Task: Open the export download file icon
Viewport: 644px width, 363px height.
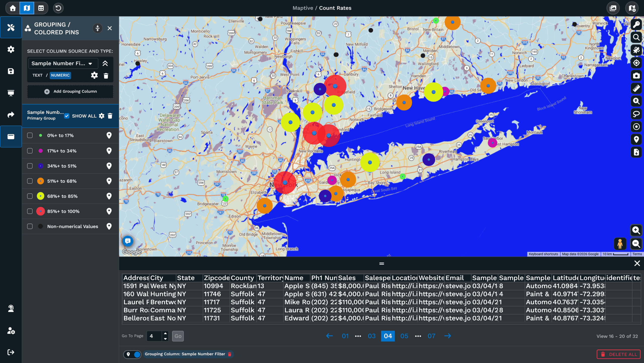Action: pos(636,152)
